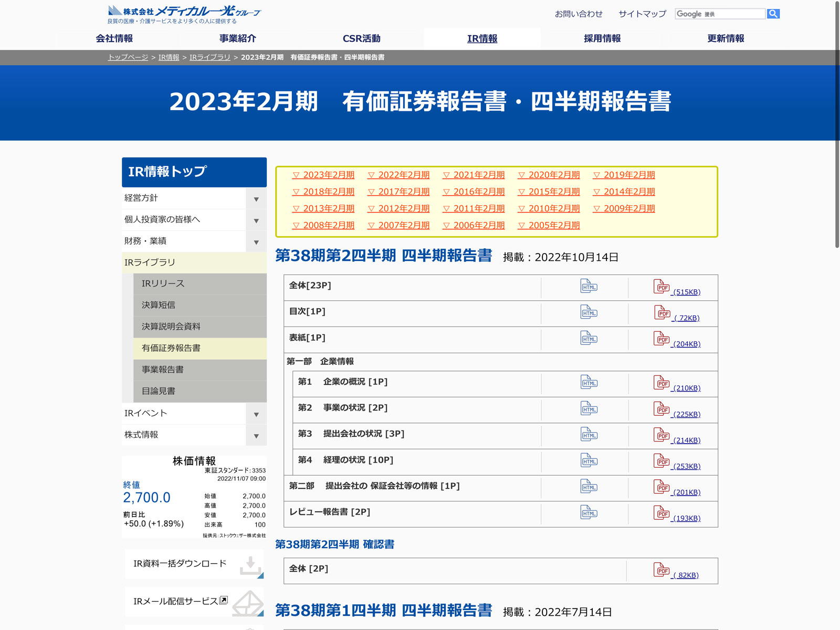Click the page vertical scrollbar
This screenshot has width=840, height=630.
837,126
